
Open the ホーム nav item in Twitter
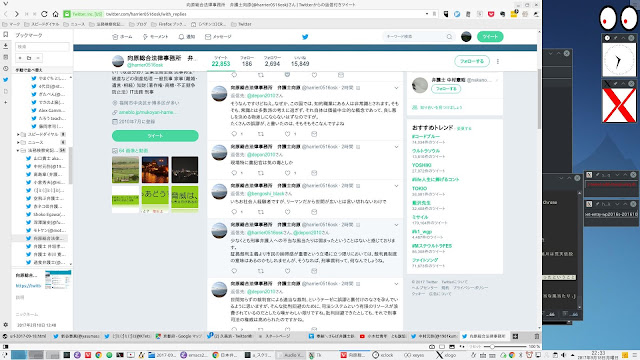[x=122, y=37]
